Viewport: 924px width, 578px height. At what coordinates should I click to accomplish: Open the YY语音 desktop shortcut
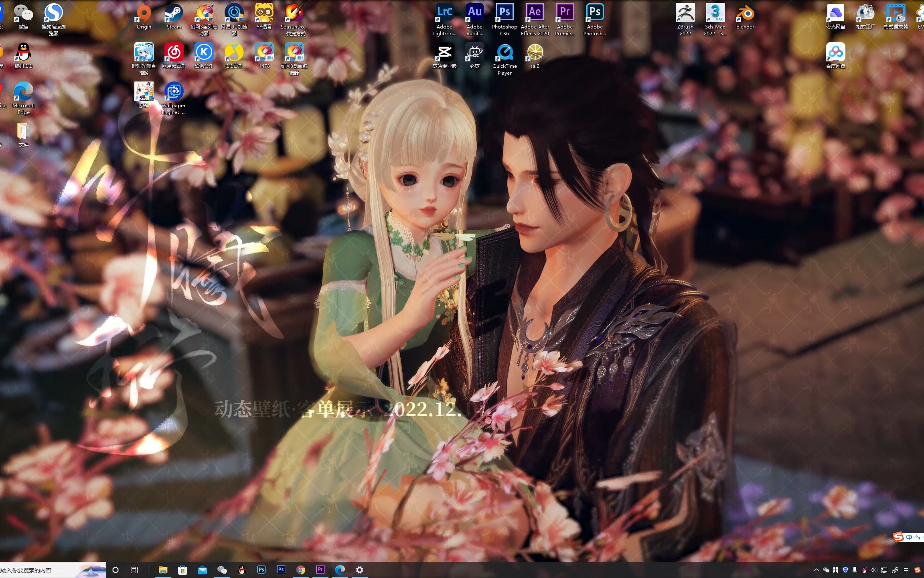pos(264,17)
